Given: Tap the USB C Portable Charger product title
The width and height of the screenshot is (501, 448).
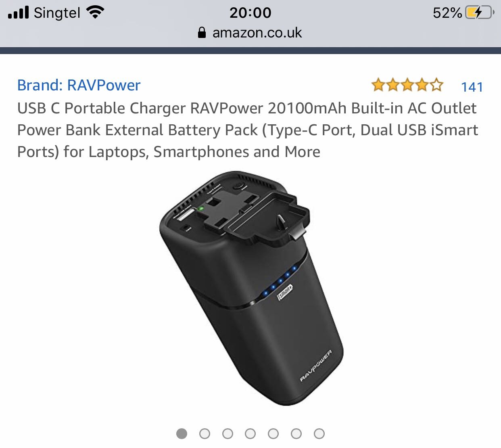Looking at the screenshot, I should 248,130.
